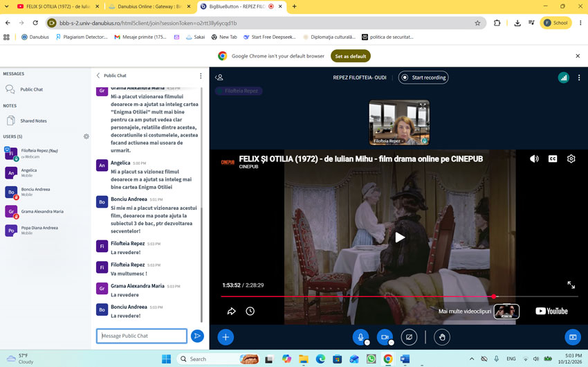Reload the current page

point(35,23)
